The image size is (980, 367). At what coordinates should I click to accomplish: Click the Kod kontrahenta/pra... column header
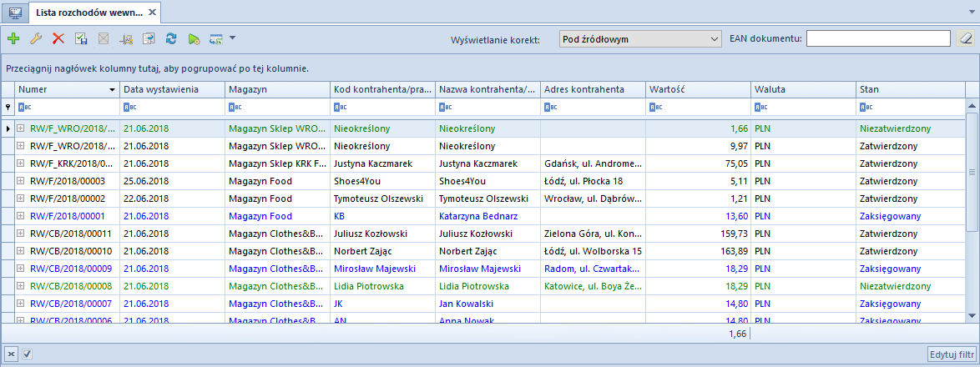pos(381,89)
